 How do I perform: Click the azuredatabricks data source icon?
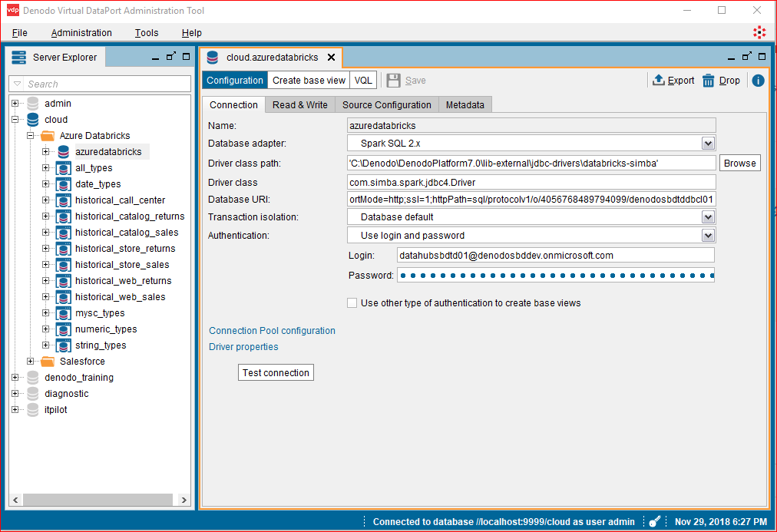click(64, 151)
